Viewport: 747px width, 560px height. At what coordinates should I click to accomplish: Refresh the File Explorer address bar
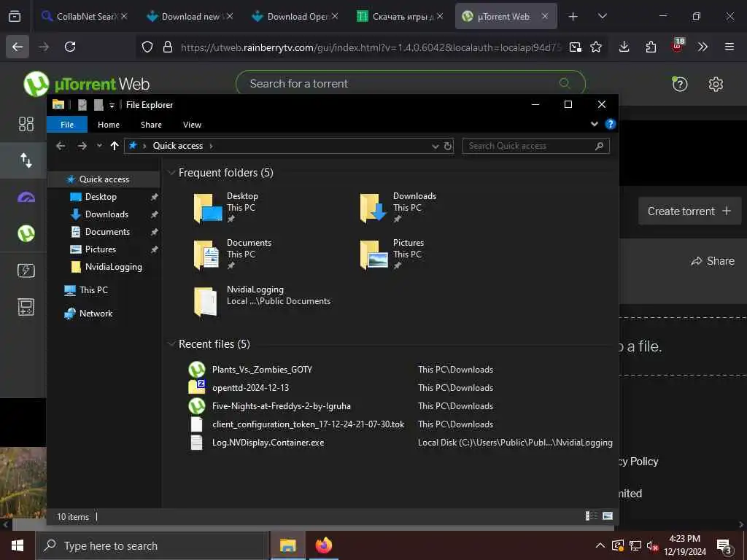(x=448, y=146)
